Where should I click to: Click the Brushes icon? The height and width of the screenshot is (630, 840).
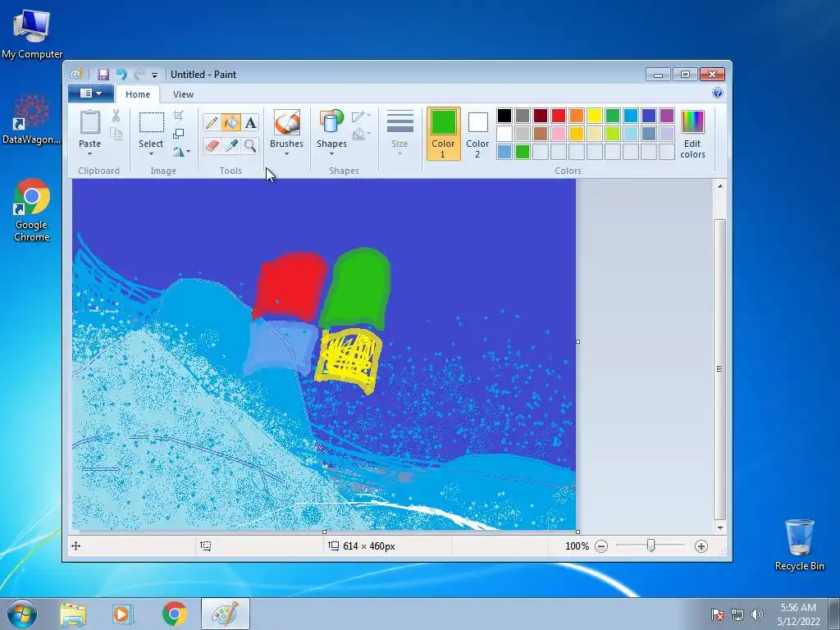coord(286,122)
